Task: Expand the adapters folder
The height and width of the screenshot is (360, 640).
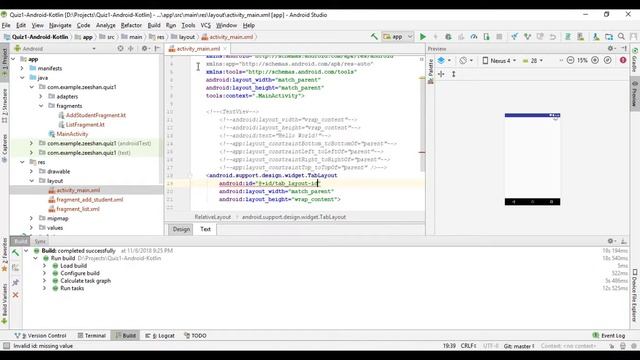Action: (41, 96)
